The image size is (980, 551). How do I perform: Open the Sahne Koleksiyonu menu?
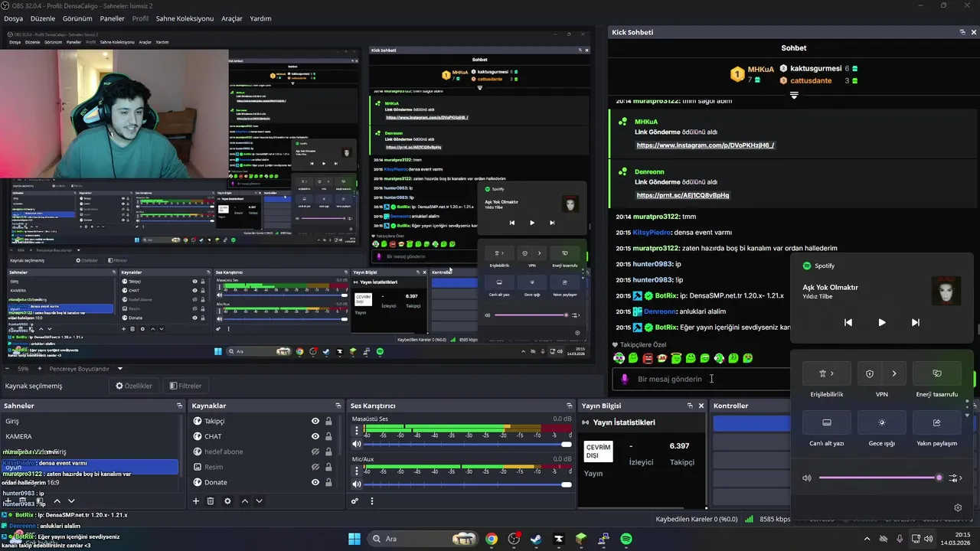coord(185,18)
